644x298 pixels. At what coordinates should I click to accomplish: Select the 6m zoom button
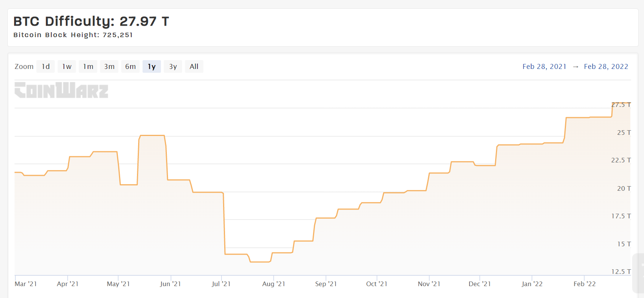(x=130, y=67)
